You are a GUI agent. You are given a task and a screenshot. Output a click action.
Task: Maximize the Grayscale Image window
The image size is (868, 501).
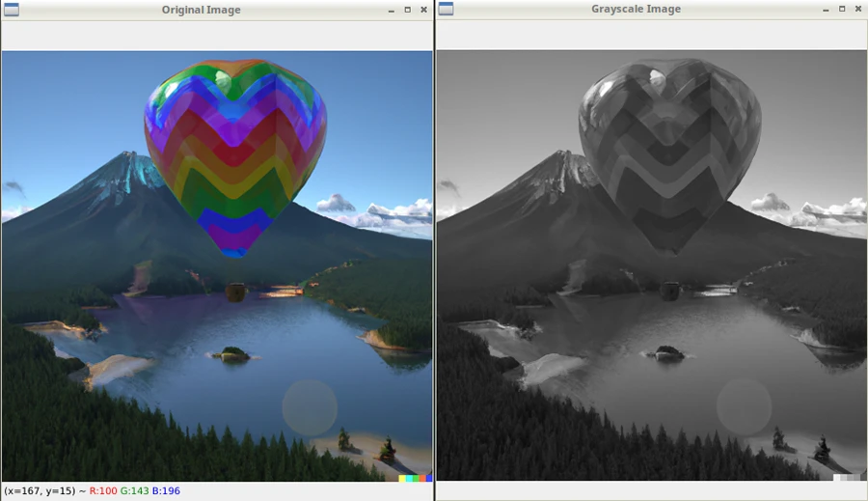[x=842, y=9]
